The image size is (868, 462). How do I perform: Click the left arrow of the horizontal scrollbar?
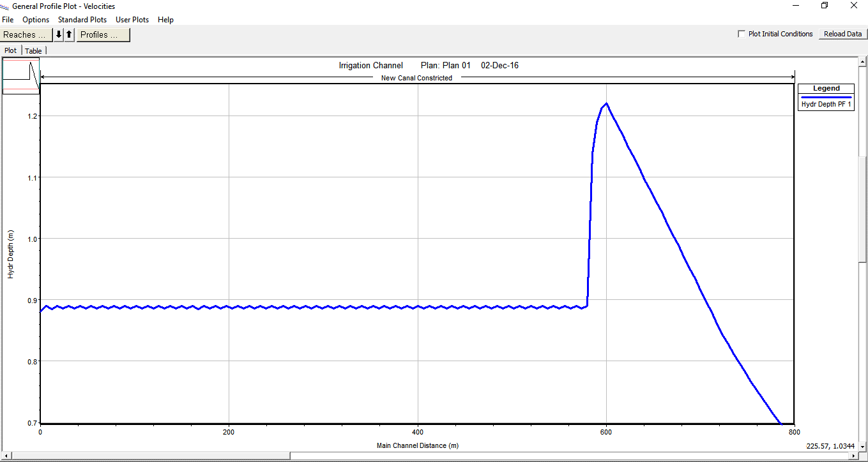click(x=6, y=454)
